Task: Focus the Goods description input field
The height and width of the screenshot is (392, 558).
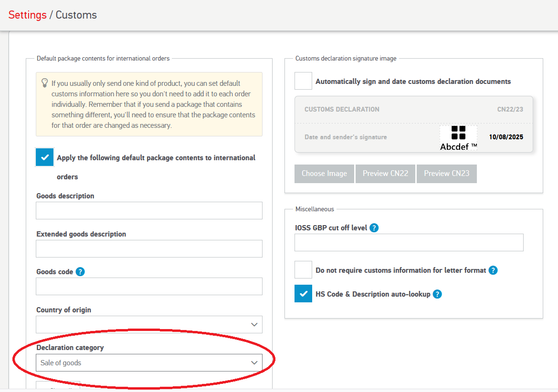Action: click(149, 211)
